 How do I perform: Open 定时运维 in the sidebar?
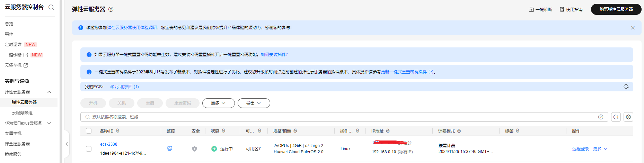pyautogui.click(x=13, y=45)
